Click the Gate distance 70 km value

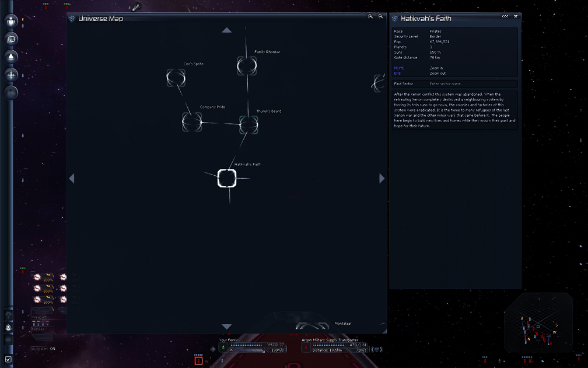pyautogui.click(x=435, y=57)
